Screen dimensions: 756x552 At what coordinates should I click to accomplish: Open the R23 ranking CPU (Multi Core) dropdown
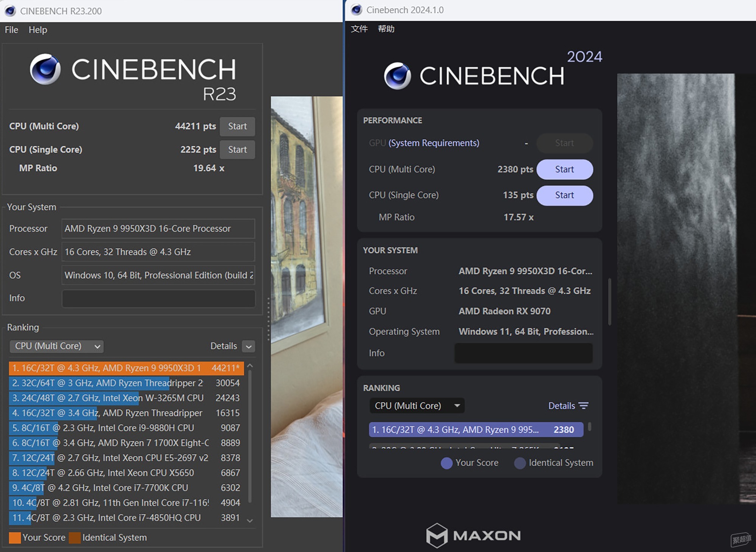point(57,346)
